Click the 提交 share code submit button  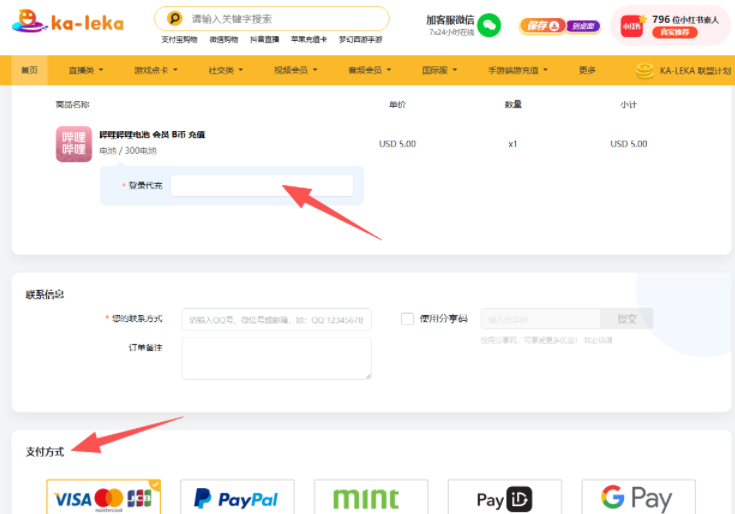627,319
